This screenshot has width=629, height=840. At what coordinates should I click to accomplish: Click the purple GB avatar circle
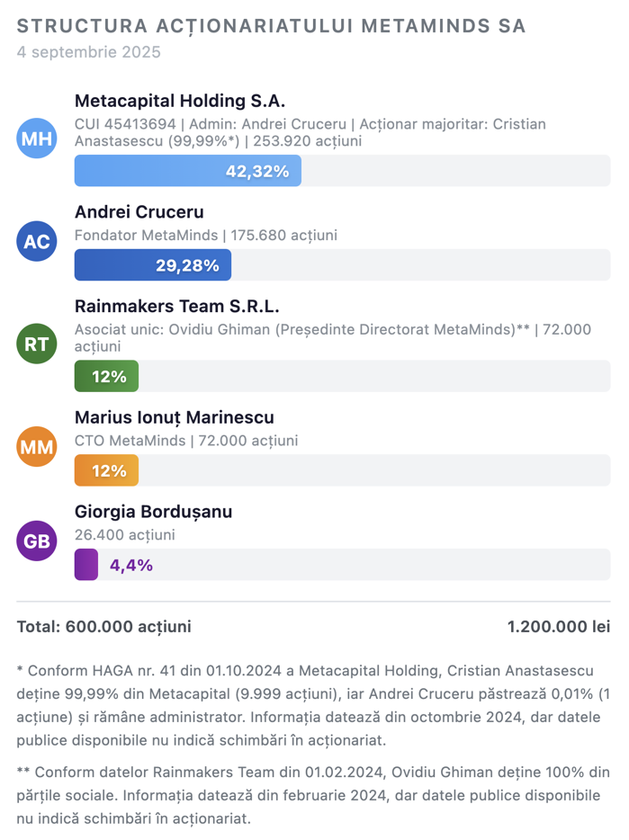click(37, 541)
